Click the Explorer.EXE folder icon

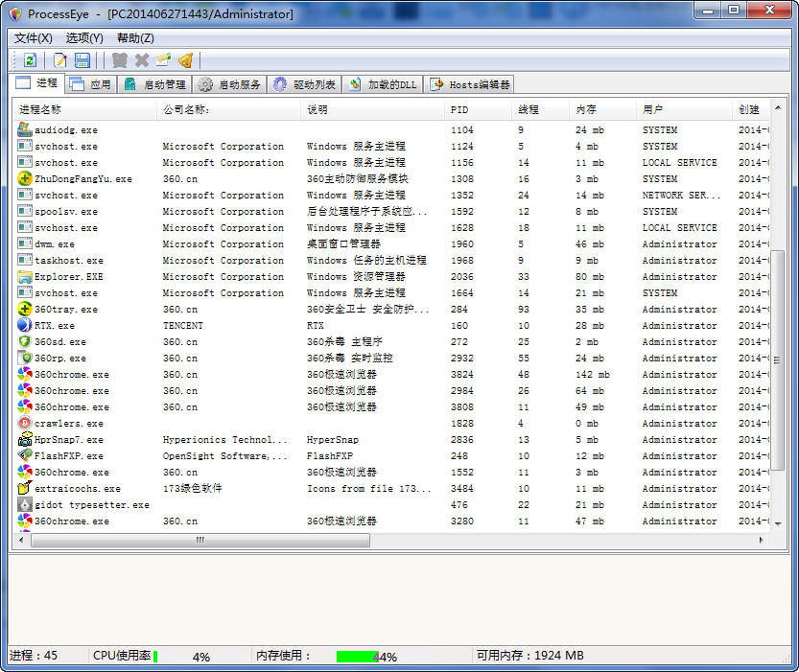tap(25, 276)
